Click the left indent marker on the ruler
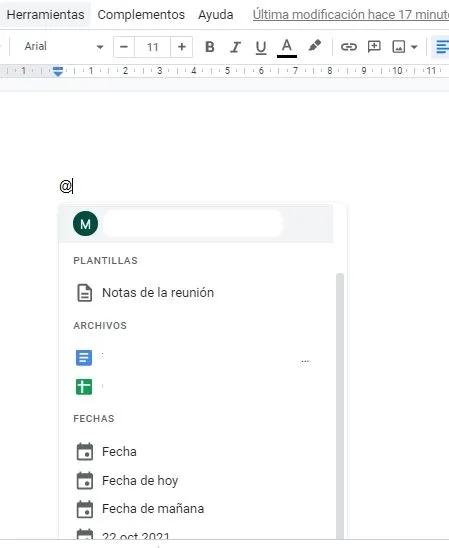Screen dimensions: 449x548 pyautogui.click(x=58, y=71)
